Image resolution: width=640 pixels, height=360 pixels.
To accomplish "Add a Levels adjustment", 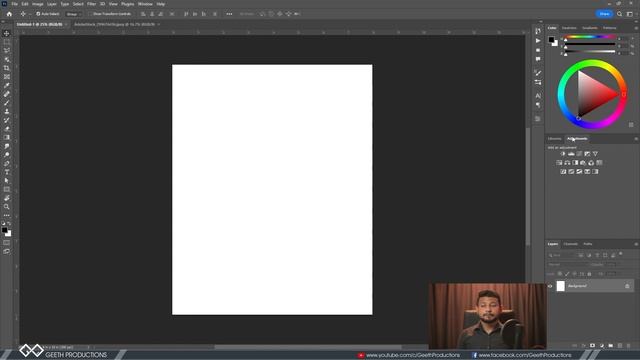I will [571, 154].
